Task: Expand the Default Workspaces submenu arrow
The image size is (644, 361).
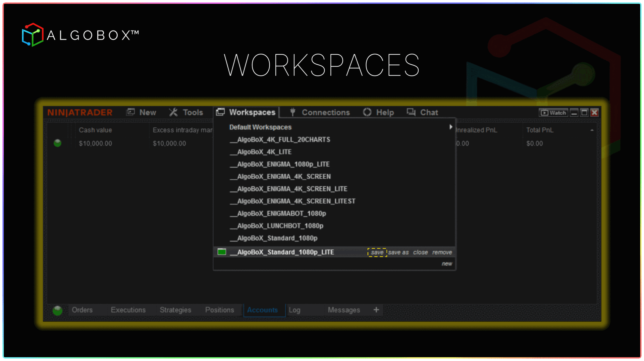Action: (x=451, y=127)
